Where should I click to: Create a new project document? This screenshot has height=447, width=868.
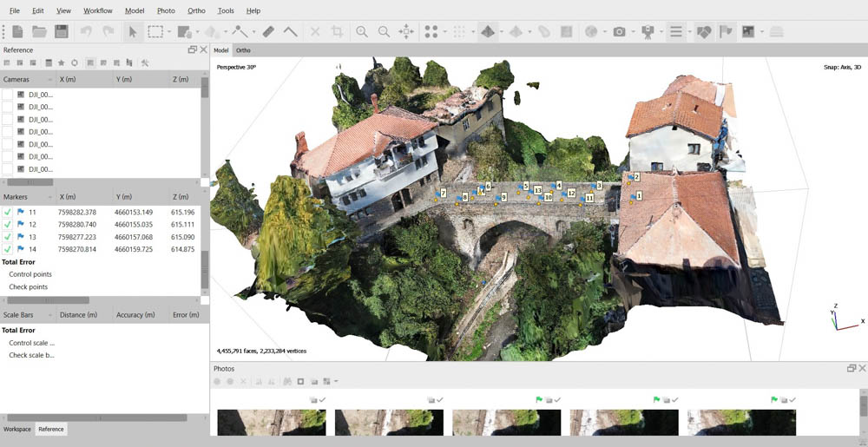click(17, 31)
